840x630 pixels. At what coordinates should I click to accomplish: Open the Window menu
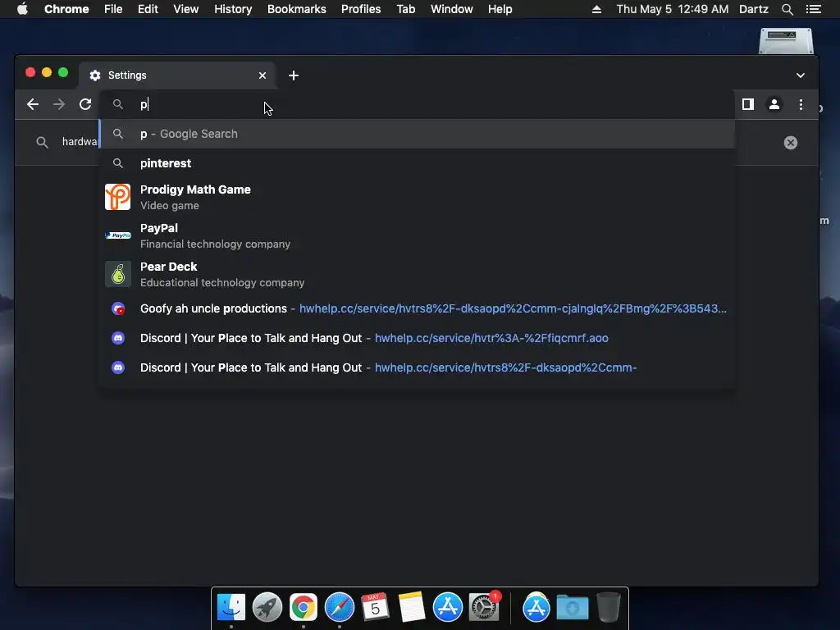coord(452,9)
